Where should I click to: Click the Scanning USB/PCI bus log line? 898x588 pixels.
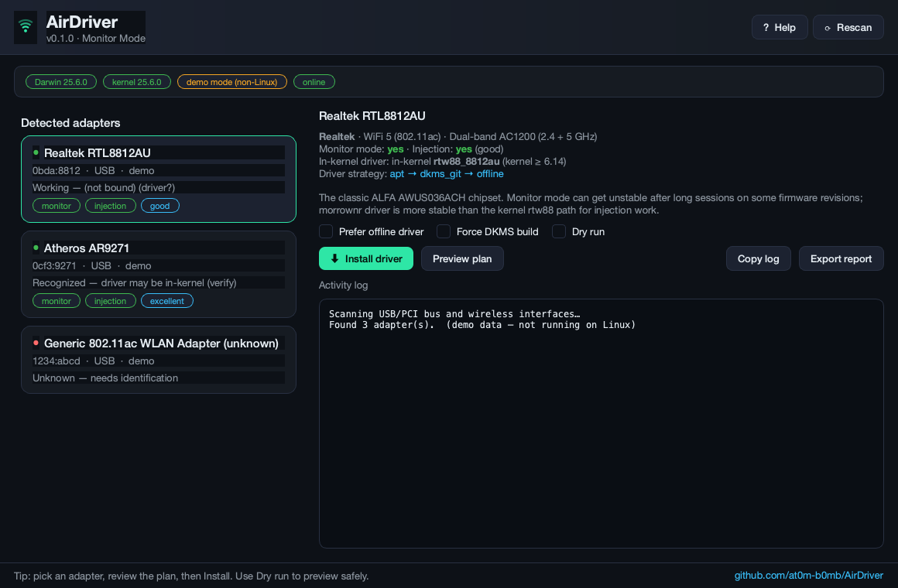pos(454,314)
